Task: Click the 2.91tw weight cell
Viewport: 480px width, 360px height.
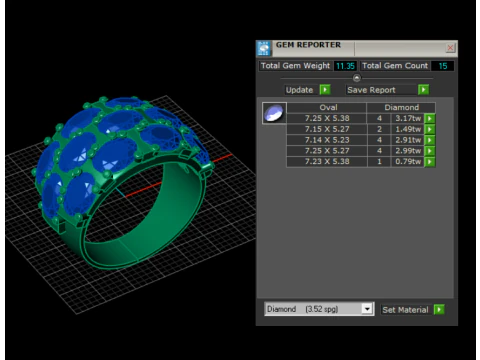Action: [x=408, y=140]
